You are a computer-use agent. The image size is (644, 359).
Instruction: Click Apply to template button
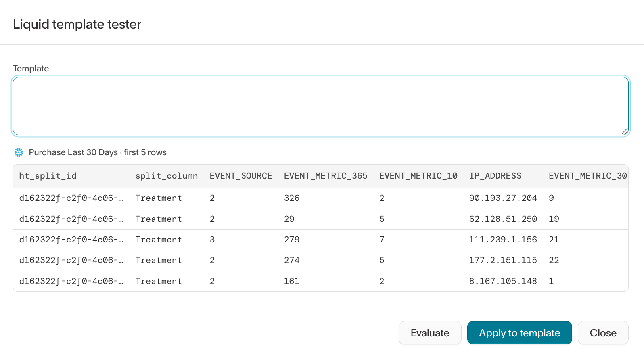pyautogui.click(x=519, y=333)
